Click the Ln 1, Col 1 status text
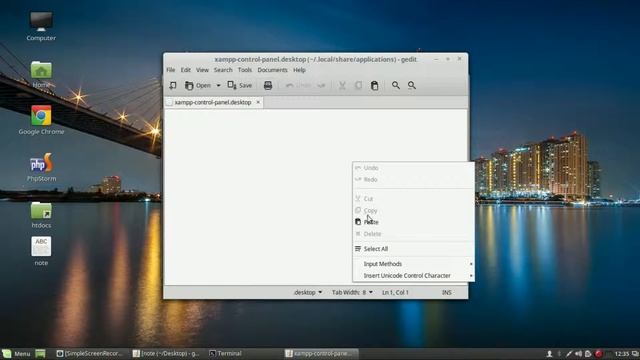The width and height of the screenshot is (640, 360). click(395, 292)
